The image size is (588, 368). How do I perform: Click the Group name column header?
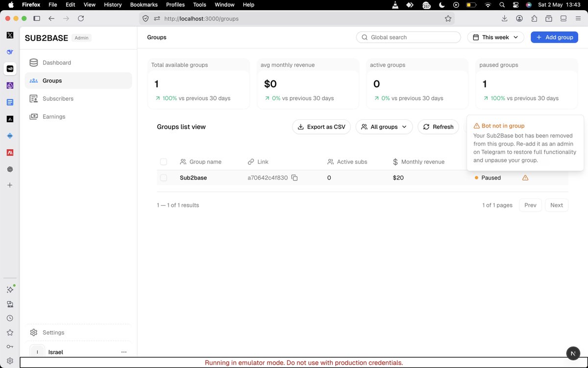tap(200, 161)
